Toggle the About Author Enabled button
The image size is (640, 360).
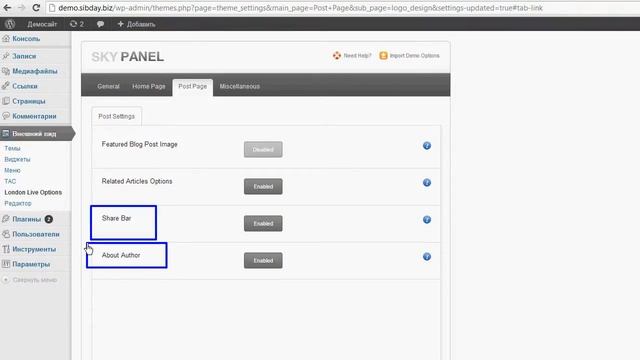click(x=263, y=260)
